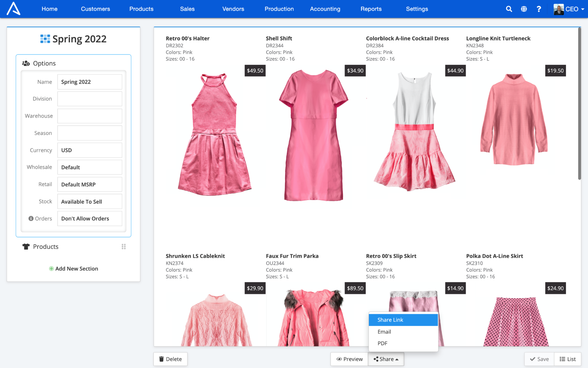Open the Production menu
Viewport: 588px width, 368px height.
279,9
